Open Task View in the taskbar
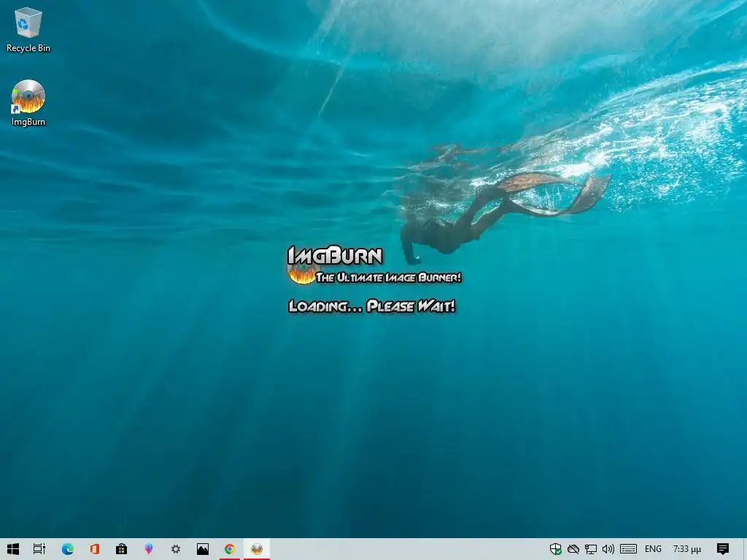 [x=39, y=549]
